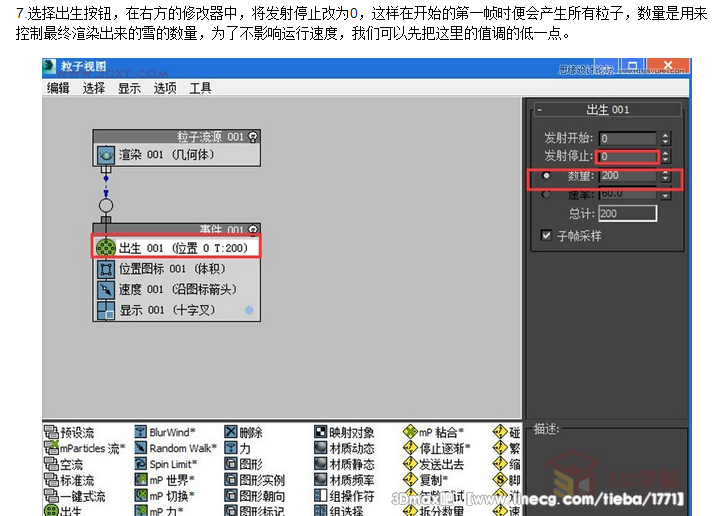The height and width of the screenshot is (516, 713).
Task: Select the 标准流 standard flow icon
Action: [x=51, y=480]
